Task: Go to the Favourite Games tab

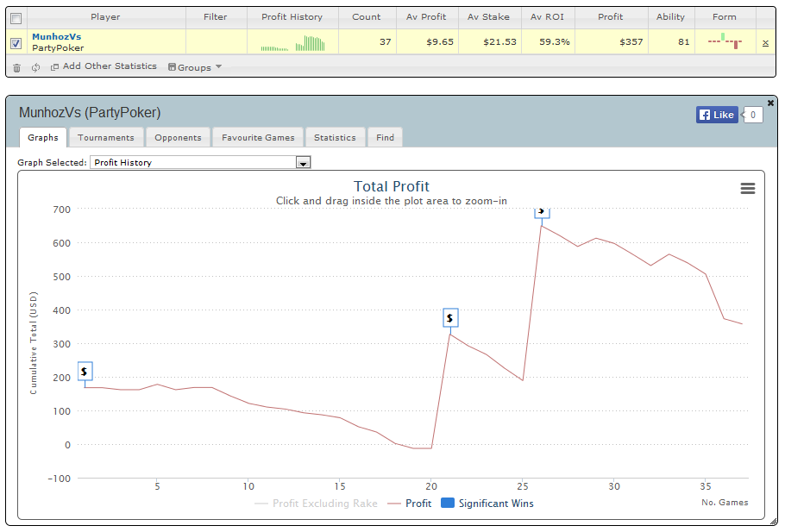Action: tap(258, 138)
